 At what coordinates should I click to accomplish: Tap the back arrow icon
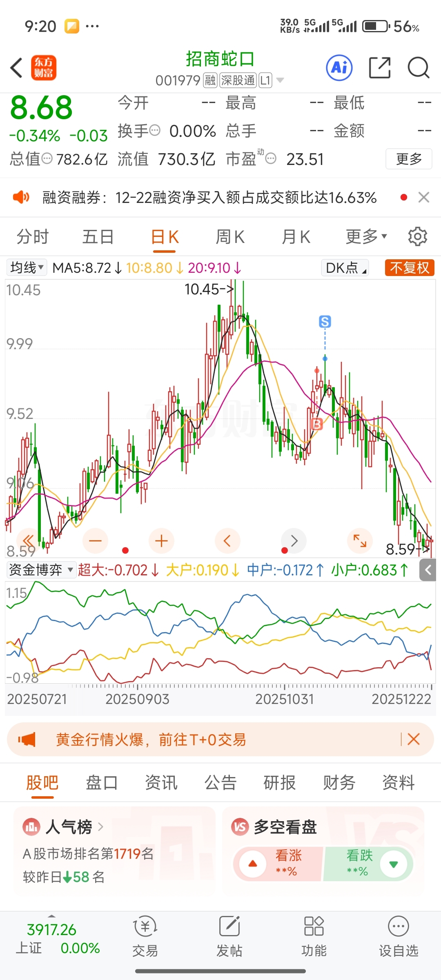pyautogui.click(x=16, y=68)
